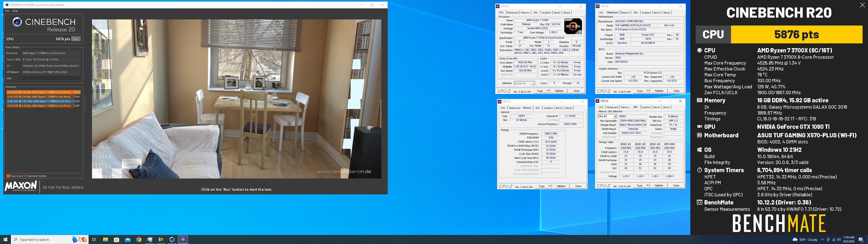Click the System Timers stopwatch icon in BenchMate
Viewport: 868px width, 244px height.
(700, 170)
